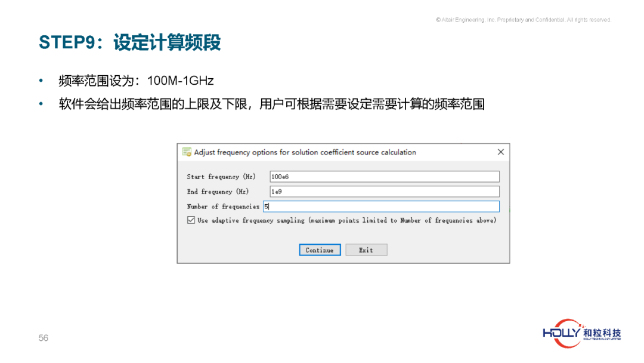Screen dimensions: 644x363
Task: Click the bullet text starting '软件会给出频率范围'
Action: pyautogui.click(x=271, y=104)
